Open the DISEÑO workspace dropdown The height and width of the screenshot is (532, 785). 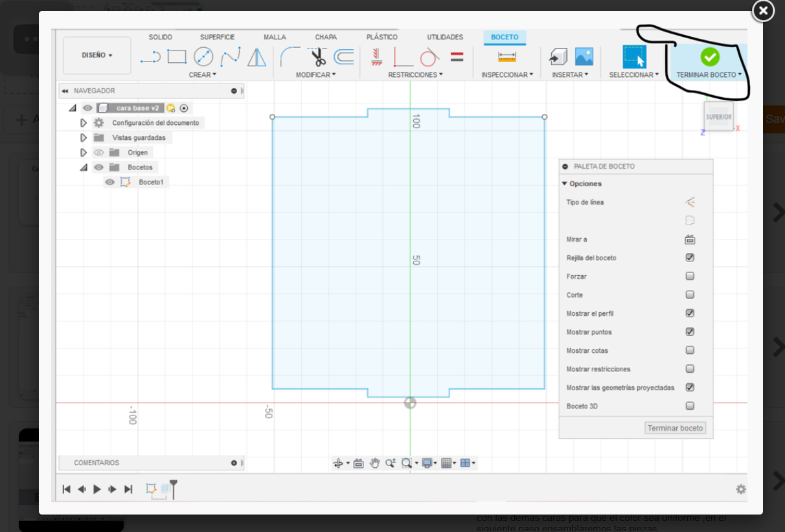97,56
